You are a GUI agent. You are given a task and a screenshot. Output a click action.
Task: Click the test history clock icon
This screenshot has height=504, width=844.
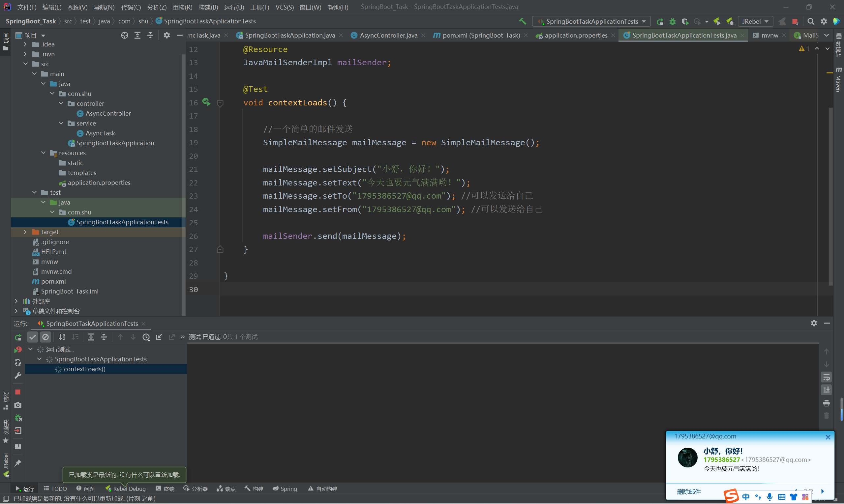[146, 337]
